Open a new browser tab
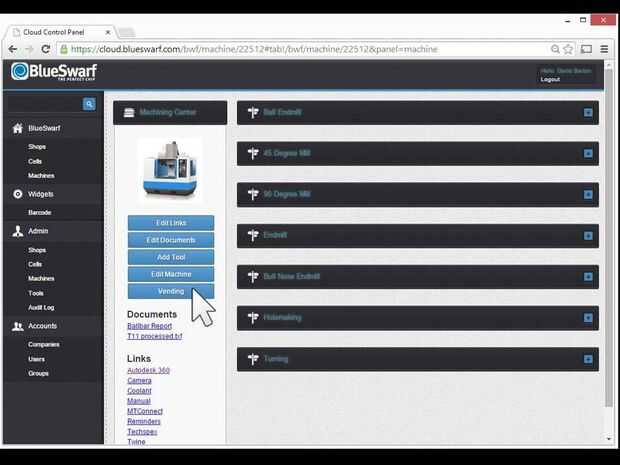This screenshot has width=620, height=465. coord(127,33)
